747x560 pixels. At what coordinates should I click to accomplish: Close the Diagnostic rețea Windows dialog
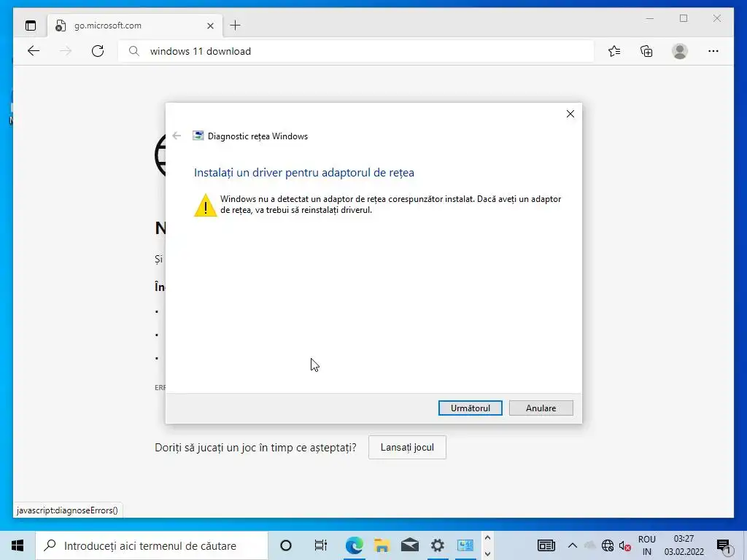[x=570, y=114]
